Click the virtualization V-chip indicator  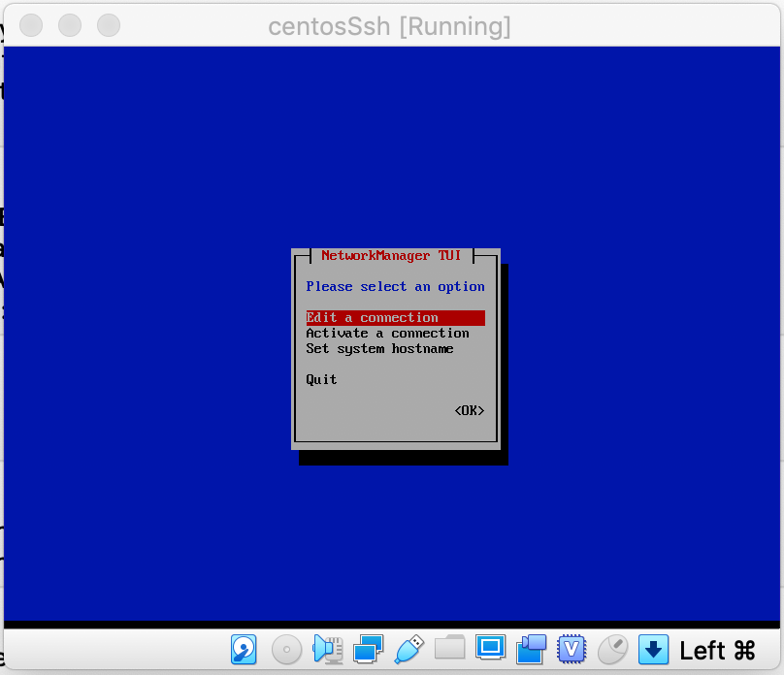tap(572, 650)
